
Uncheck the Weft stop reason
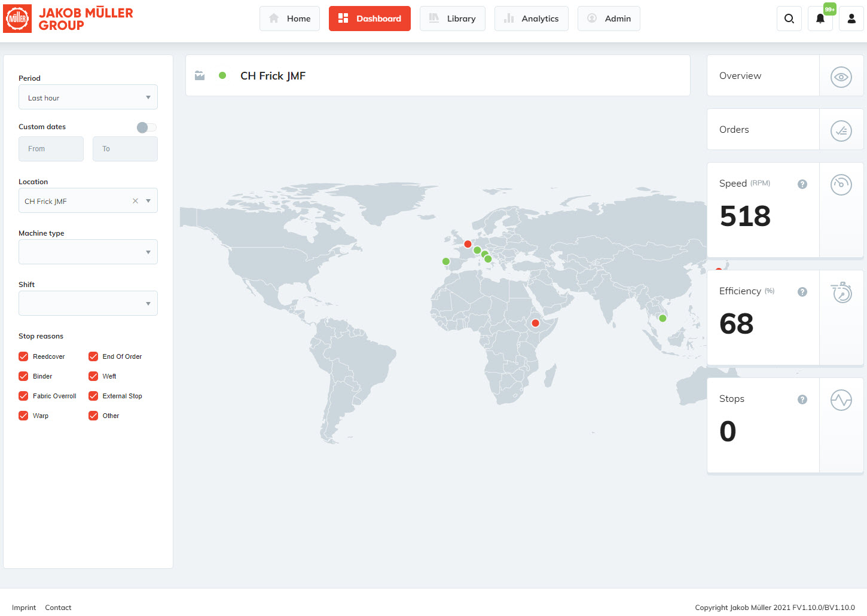[93, 376]
